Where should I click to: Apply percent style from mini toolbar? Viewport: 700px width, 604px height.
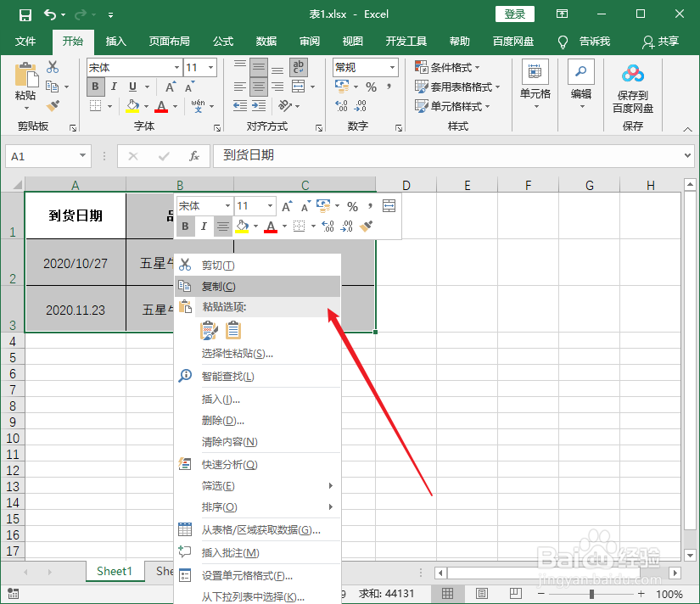(353, 206)
